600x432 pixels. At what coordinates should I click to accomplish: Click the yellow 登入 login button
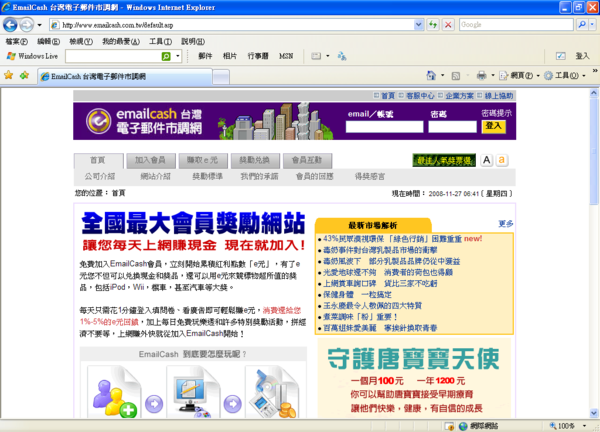(493, 126)
